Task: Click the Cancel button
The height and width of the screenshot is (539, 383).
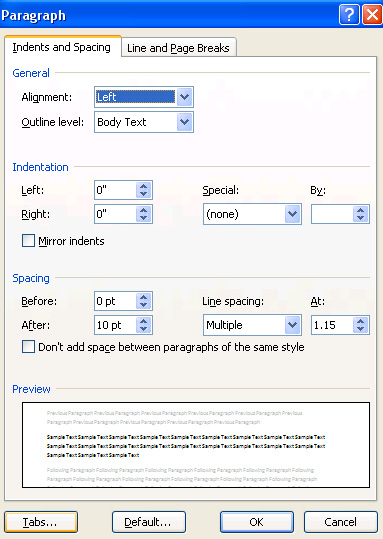Action: coord(341,522)
